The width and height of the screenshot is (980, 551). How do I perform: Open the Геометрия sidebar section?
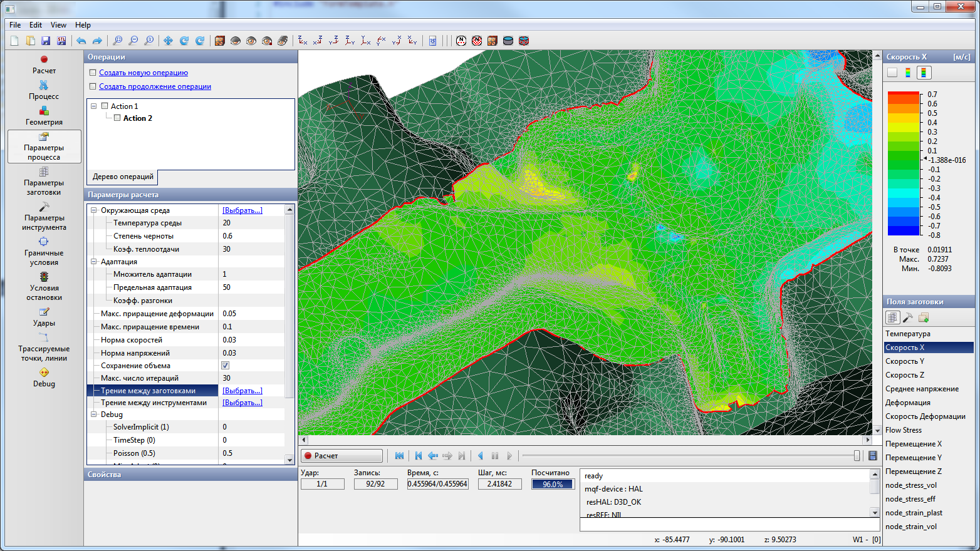coord(44,116)
